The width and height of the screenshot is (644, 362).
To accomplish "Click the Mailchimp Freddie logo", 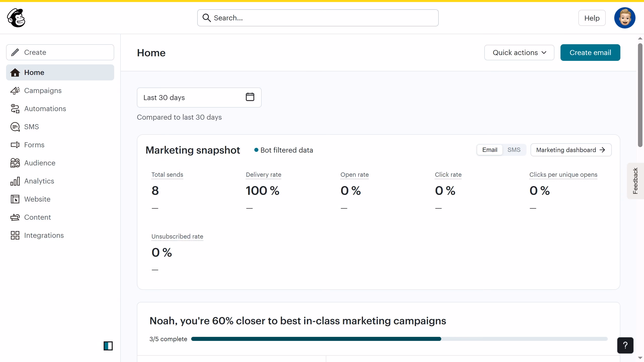I will tap(16, 18).
